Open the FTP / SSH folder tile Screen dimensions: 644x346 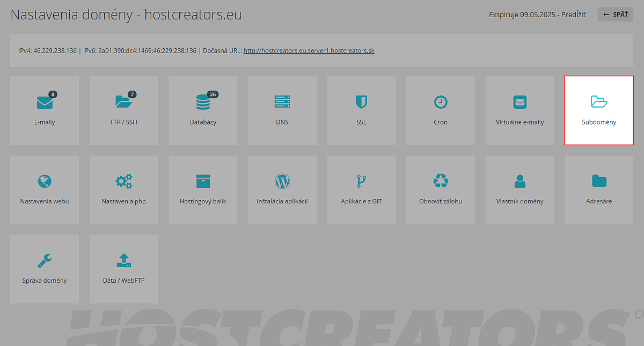coord(124,111)
